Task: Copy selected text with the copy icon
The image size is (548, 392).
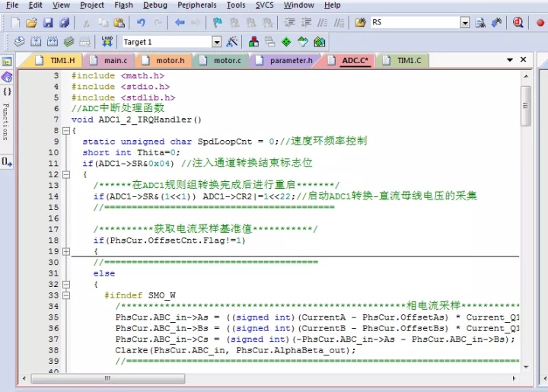Action: pyautogui.click(x=103, y=23)
